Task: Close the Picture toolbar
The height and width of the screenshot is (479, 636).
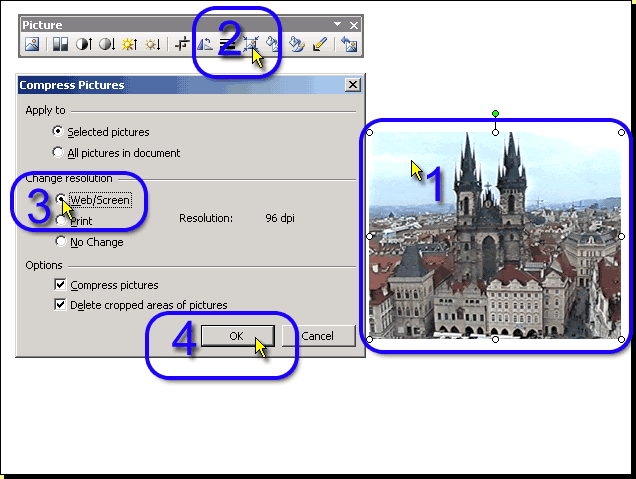Action: point(354,25)
